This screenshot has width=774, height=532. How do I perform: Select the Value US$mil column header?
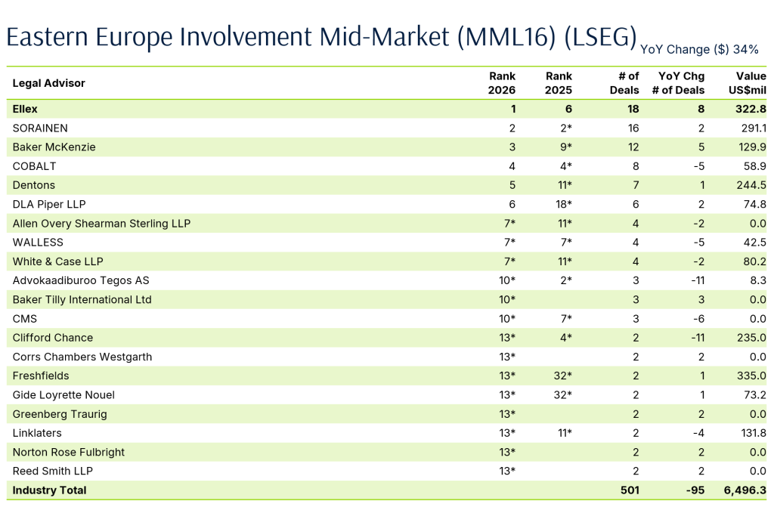748,83
